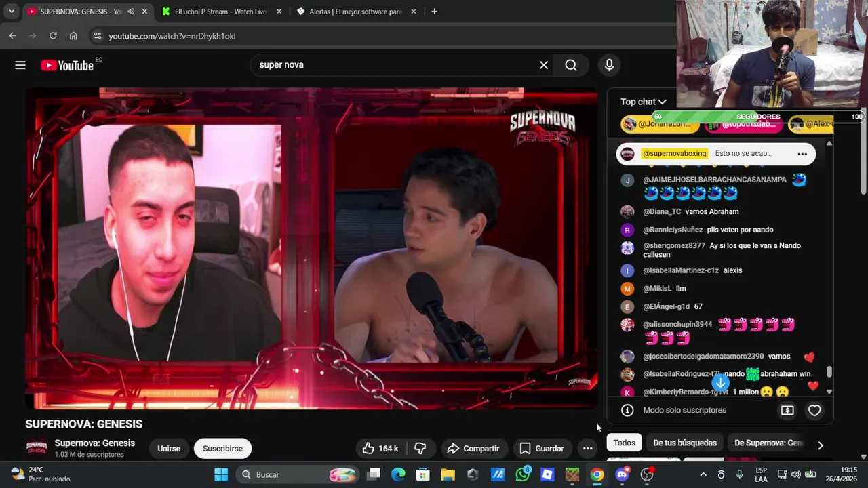Open @IsabellaMartinez-c1z's alexis message
This screenshot has width=868, height=488.
pos(720,270)
